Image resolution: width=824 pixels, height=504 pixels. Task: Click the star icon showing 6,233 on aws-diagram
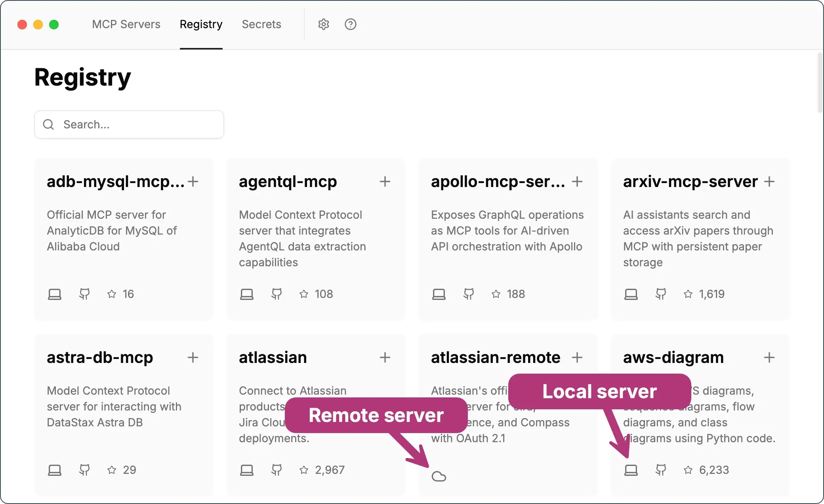tap(688, 470)
